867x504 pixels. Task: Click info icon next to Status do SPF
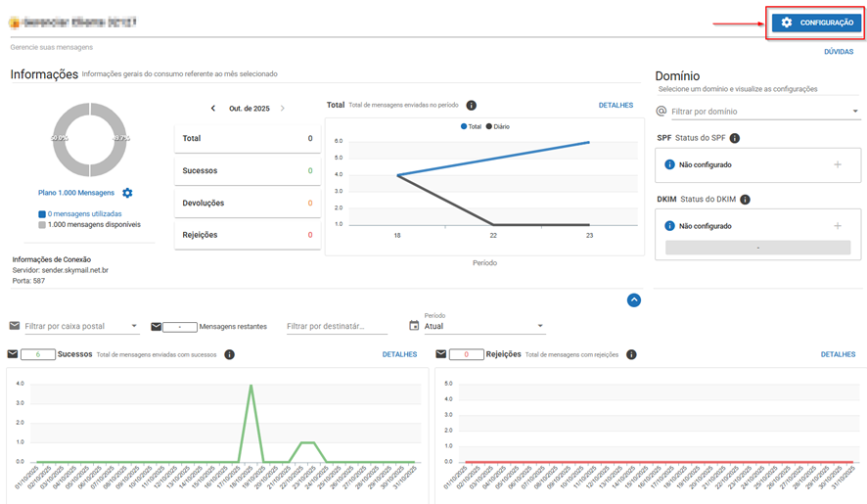(734, 139)
